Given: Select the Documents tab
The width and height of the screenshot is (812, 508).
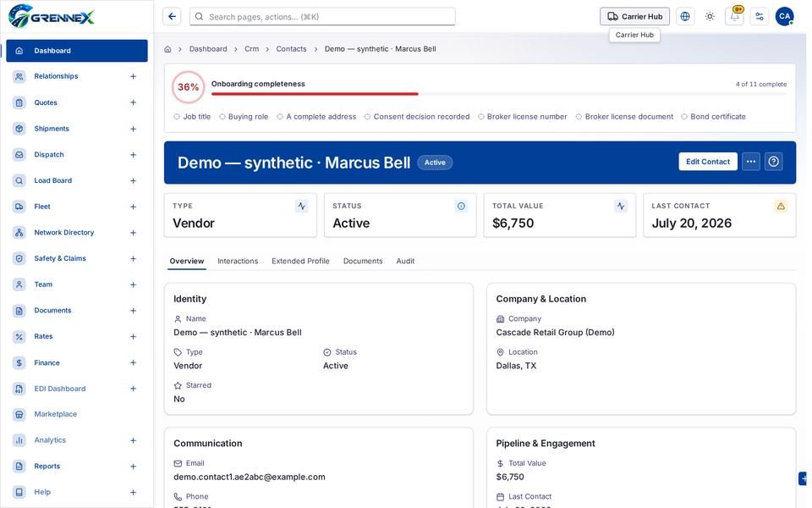Looking at the screenshot, I should click(x=363, y=262).
